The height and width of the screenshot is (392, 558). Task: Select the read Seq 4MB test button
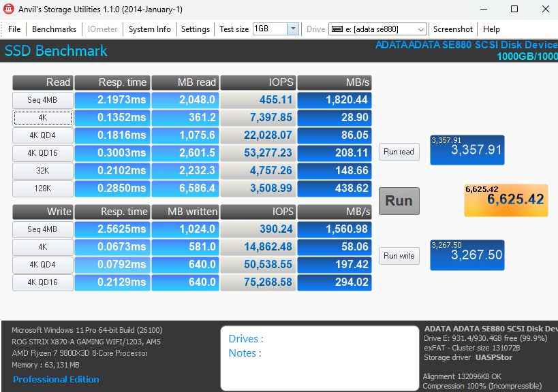click(x=42, y=100)
